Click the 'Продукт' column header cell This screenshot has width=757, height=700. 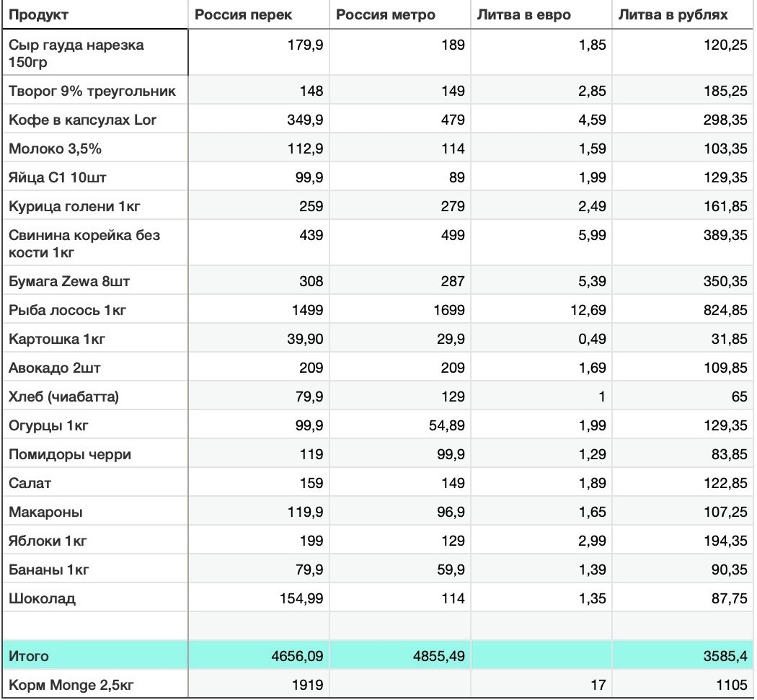tap(94, 15)
